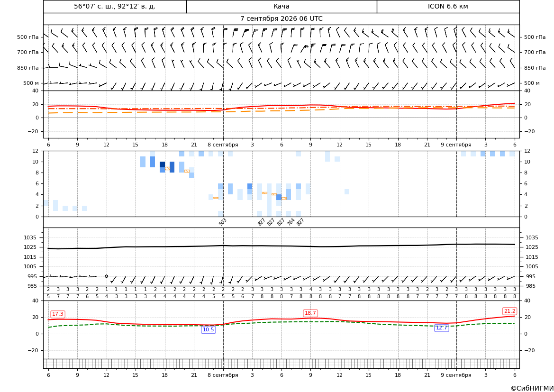Click the blue 10.5 minimum temperature label

point(208,329)
